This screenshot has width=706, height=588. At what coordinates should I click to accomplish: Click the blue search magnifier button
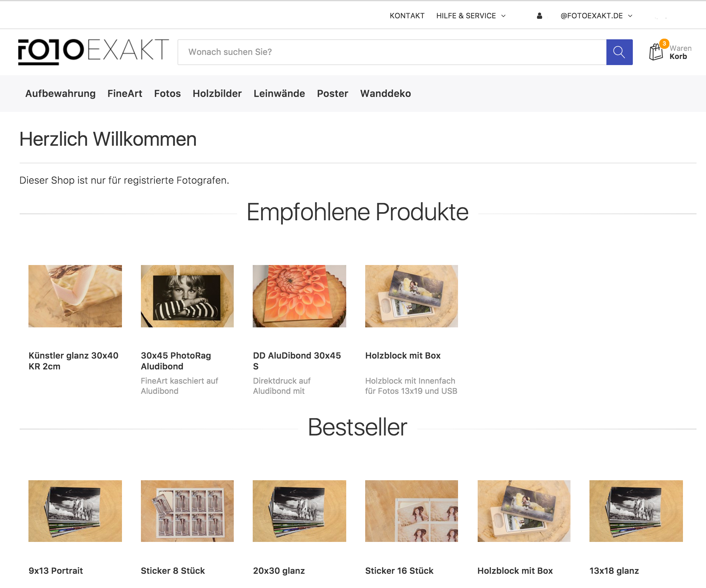point(619,52)
